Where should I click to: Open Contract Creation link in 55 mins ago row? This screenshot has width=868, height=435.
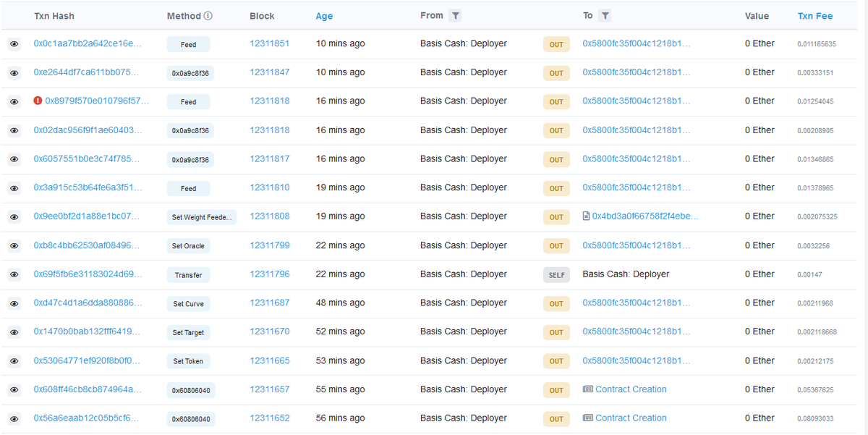pos(631,389)
